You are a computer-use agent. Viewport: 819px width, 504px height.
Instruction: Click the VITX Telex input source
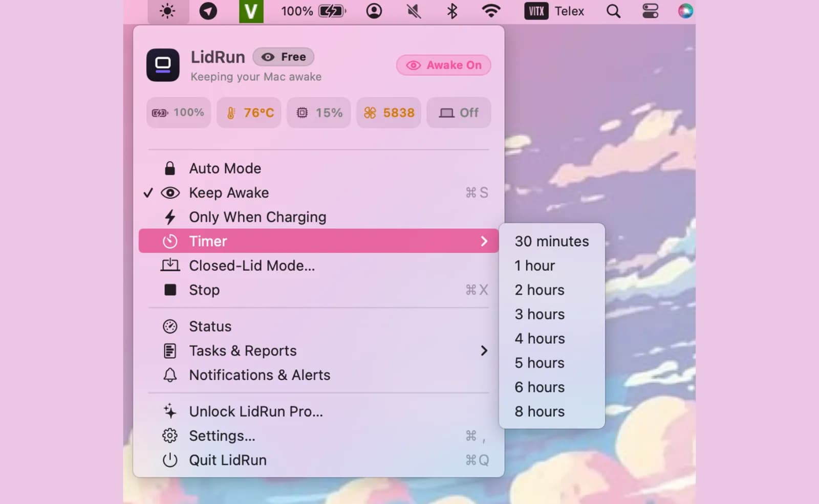(x=554, y=11)
